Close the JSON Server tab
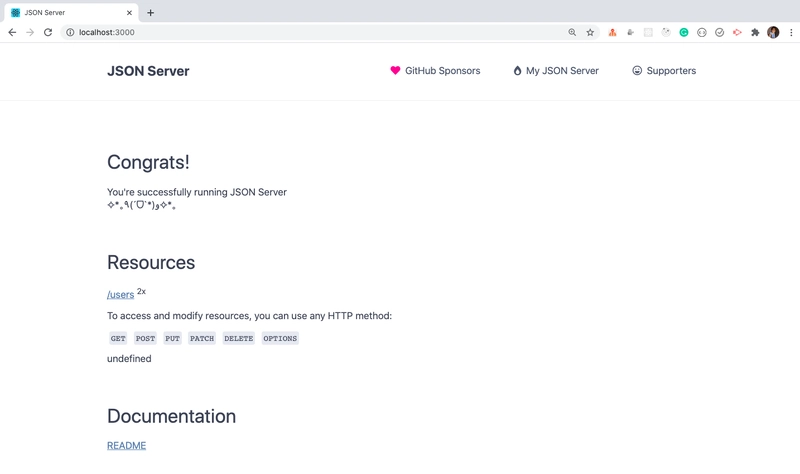Screen dimensions: 800x474 click(x=129, y=13)
